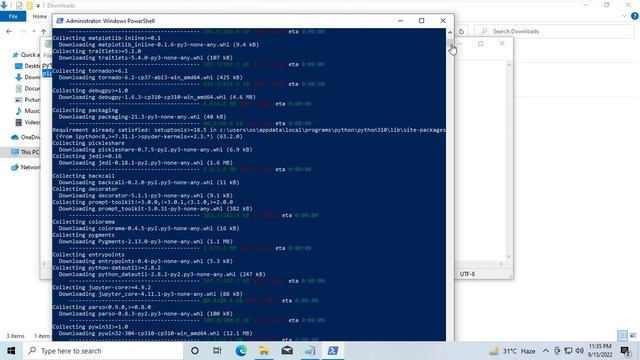This screenshot has width=640, height=360.
Task: Launch Microsoft Edge from taskbar
Action: click(x=241, y=351)
